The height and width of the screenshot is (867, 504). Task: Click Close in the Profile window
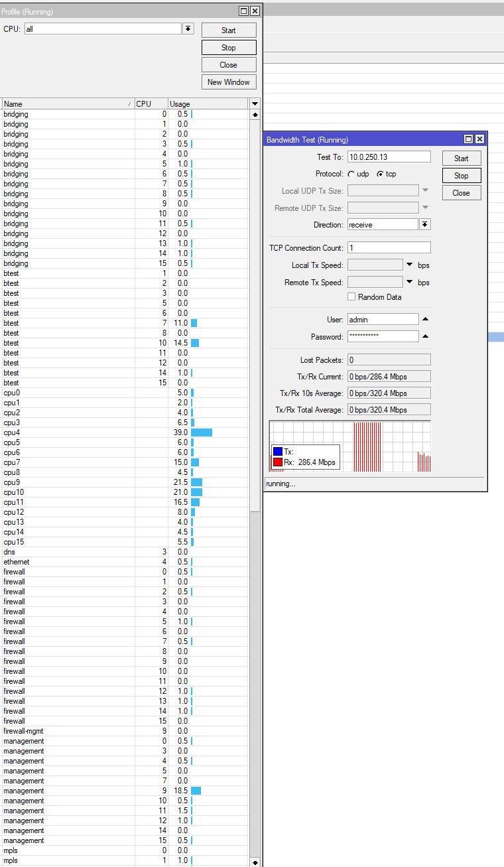pos(229,65)
